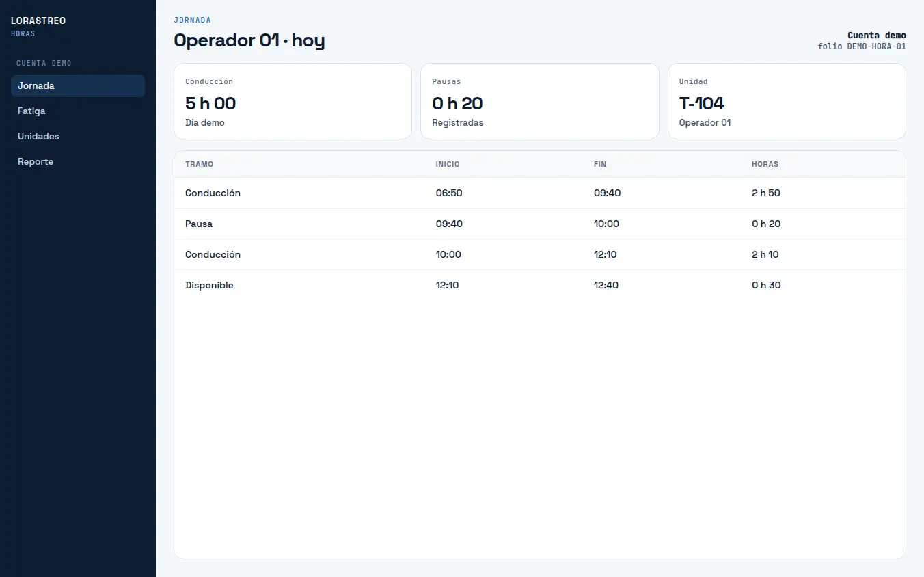Click the Conducción row label starting at 10:00
Screen dimensions: 924x577
point(213,254)
